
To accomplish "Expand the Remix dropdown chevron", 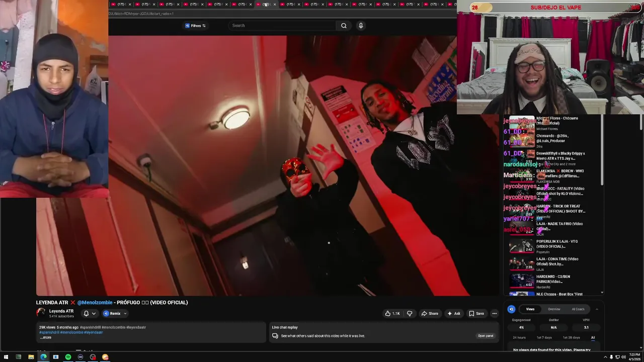I will pos(125,313).
